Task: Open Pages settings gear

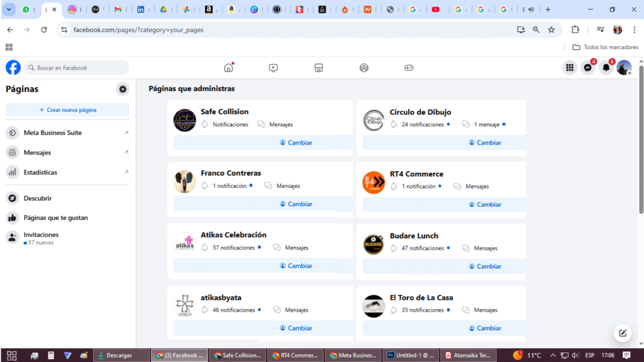Action: [x=123, y=89]
